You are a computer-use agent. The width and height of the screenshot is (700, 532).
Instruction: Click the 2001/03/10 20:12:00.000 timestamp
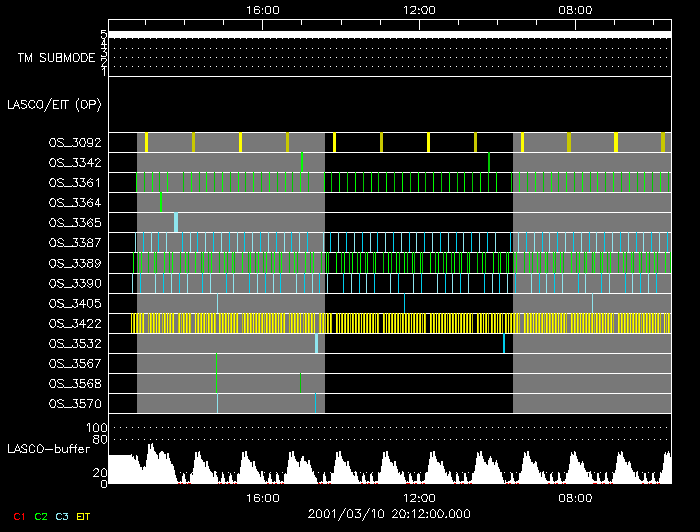point(389,514)
